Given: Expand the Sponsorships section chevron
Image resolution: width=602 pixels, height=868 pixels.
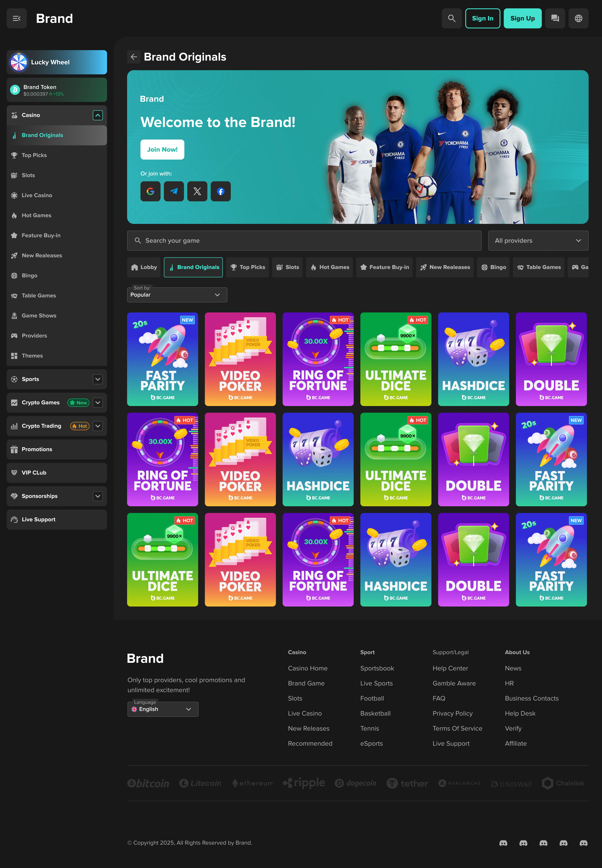Looking at the screenshot, I should tap(98, 496).
